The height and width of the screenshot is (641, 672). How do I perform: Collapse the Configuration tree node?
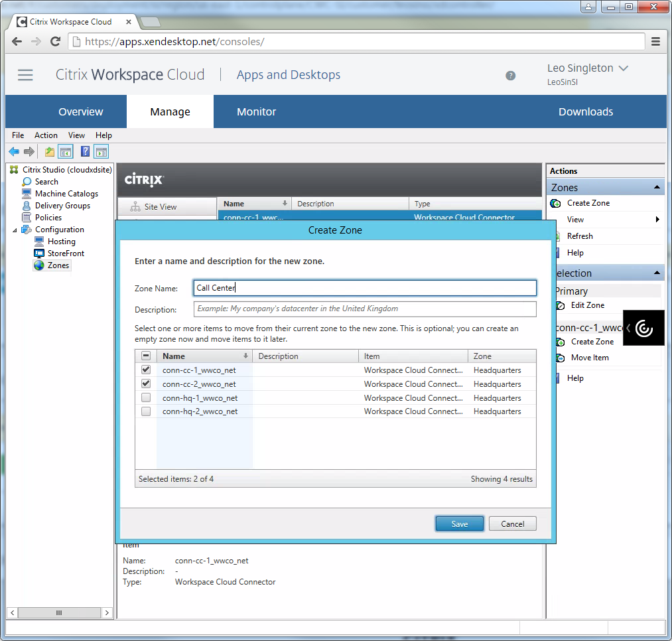pyautogui.click(x=15, y=230)
